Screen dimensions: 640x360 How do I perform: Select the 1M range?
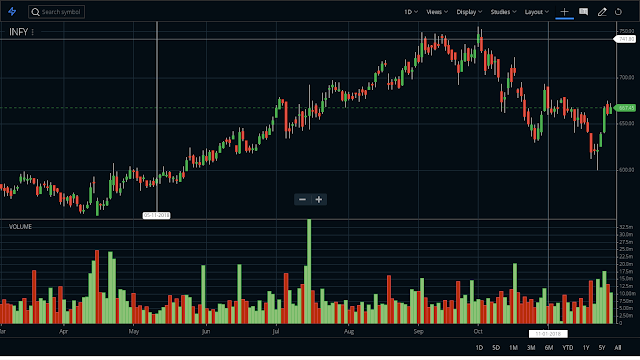[x=513, y=348]
